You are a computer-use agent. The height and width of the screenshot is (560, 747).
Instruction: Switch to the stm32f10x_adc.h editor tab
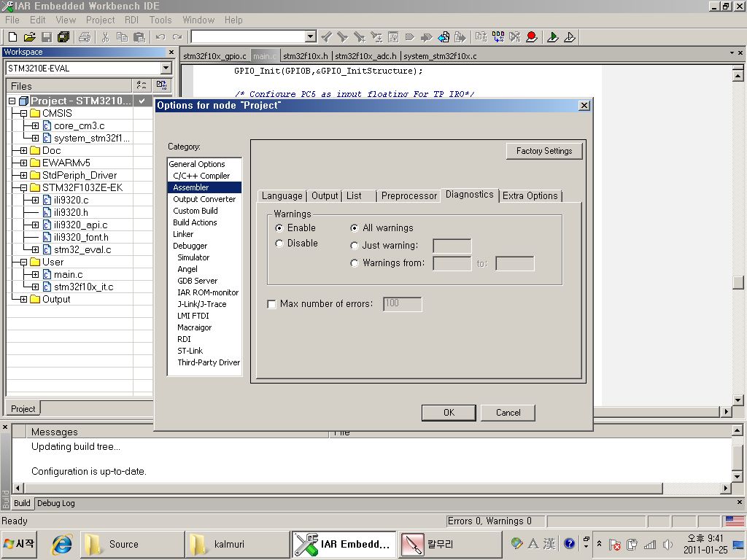click(x=366, y=56)
